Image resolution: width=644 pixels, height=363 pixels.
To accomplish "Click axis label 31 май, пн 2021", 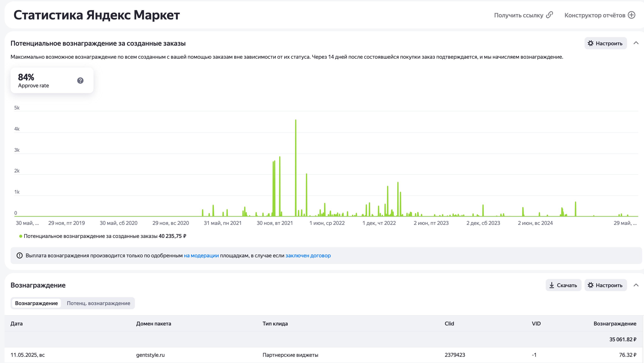I will [x=223, y=223].
